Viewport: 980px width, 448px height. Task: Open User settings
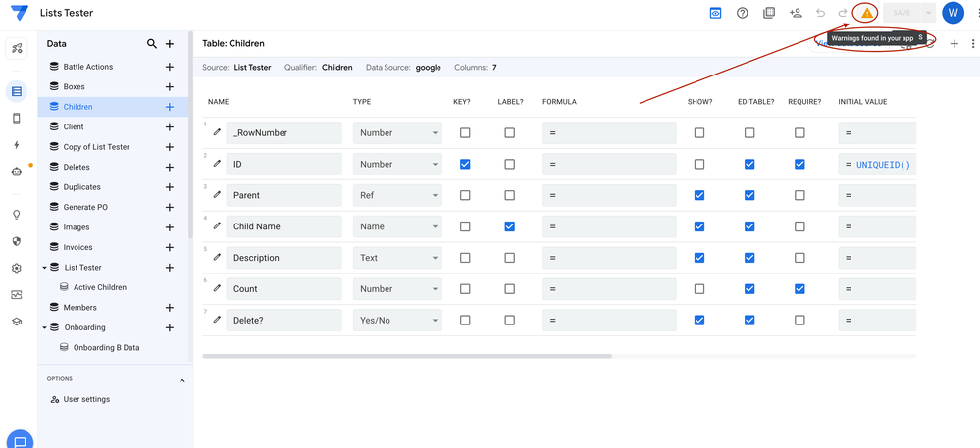pos(86,399)
